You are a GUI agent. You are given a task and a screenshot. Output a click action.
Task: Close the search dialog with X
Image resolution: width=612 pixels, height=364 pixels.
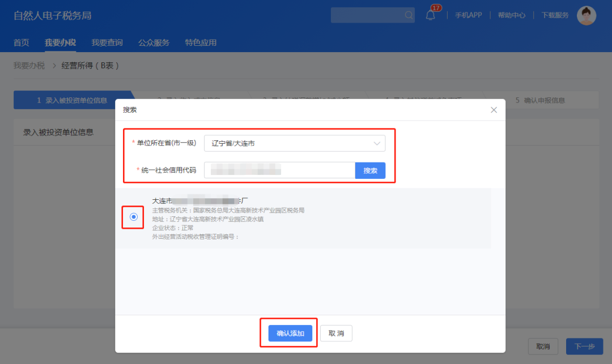tap(494, 110)
